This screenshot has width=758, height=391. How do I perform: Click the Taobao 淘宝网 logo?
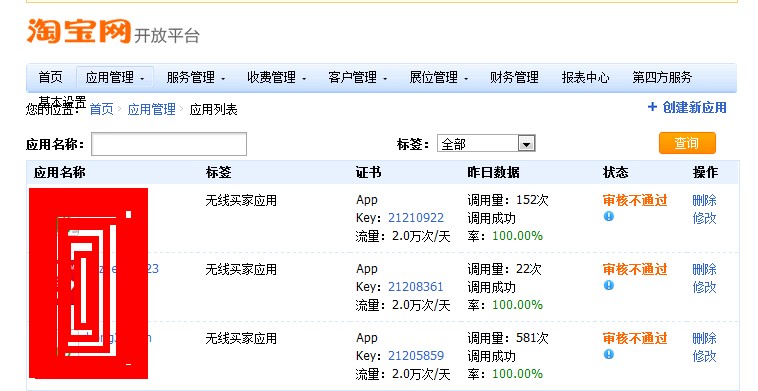pyautogui.click(x=79, y=31)
